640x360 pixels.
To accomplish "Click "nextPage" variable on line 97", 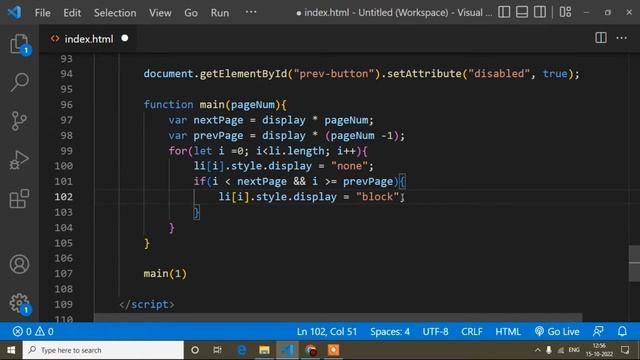I will 218,120.
